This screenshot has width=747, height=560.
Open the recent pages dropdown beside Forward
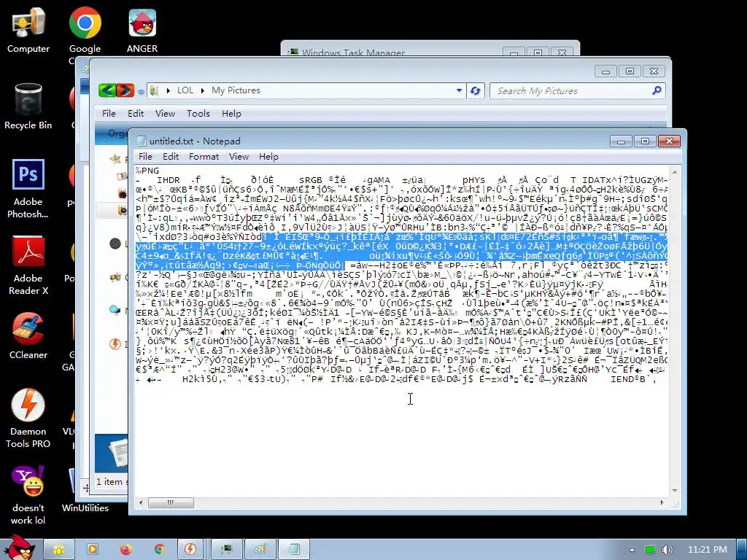point(141,91)
